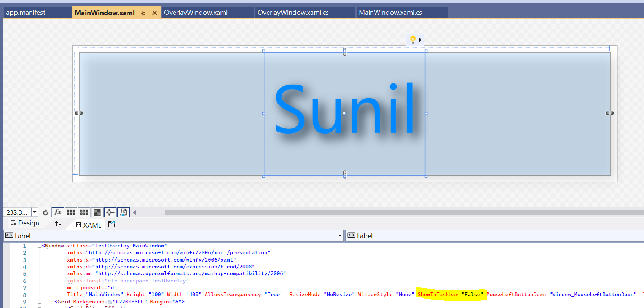Collapse the Window element at line 1
The height and width of the screenshot is (308, 644).
(39, 246)
